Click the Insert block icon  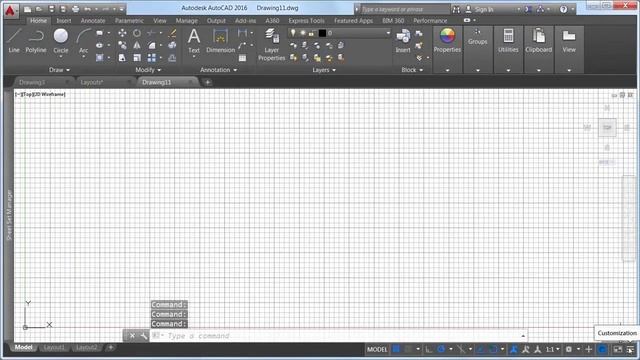[403, 41]
